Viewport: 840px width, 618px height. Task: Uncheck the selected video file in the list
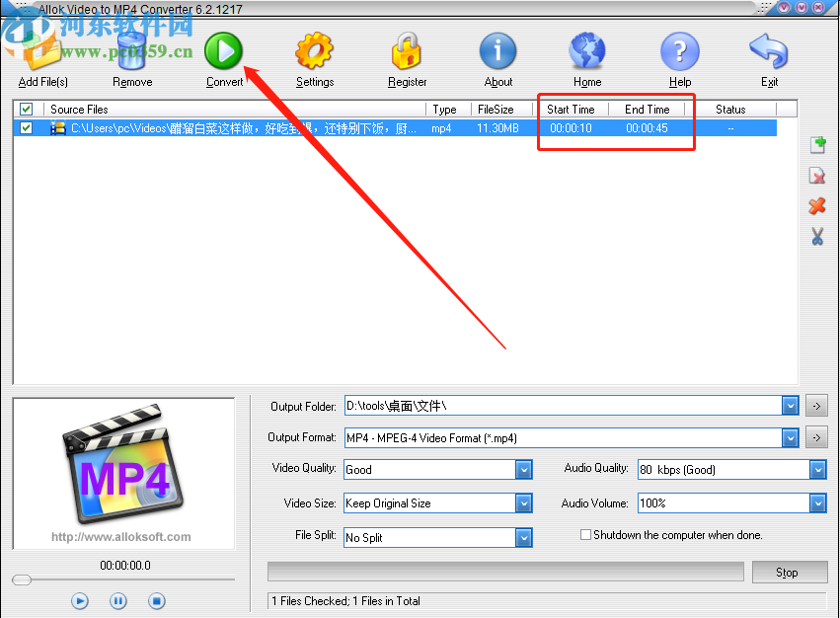point(25,127)
